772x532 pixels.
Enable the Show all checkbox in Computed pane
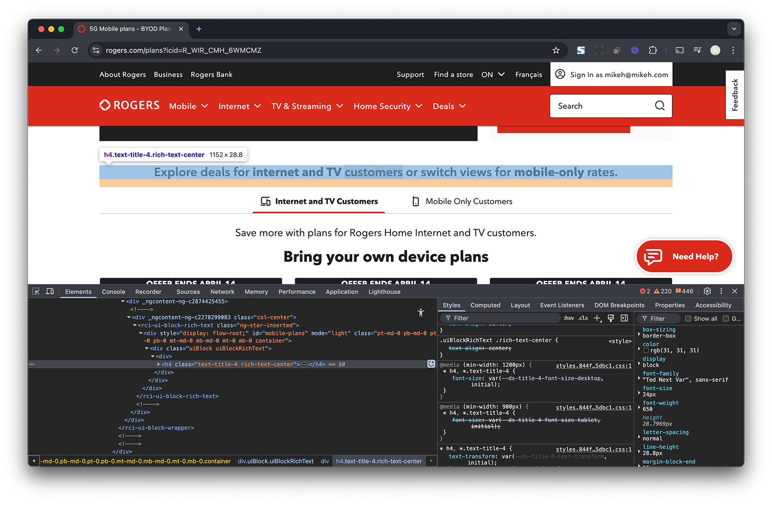pos(688,319)
